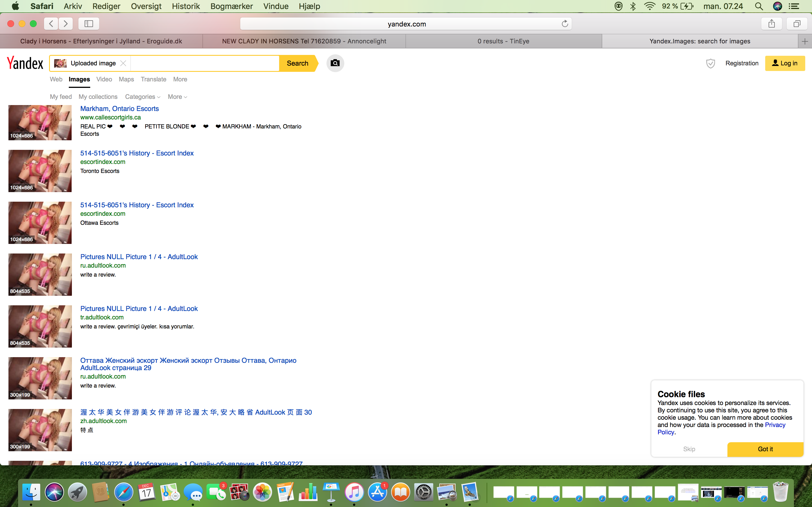Open the More services menu
The width and height of the screenshot is (812, 507).
[180, 79]
